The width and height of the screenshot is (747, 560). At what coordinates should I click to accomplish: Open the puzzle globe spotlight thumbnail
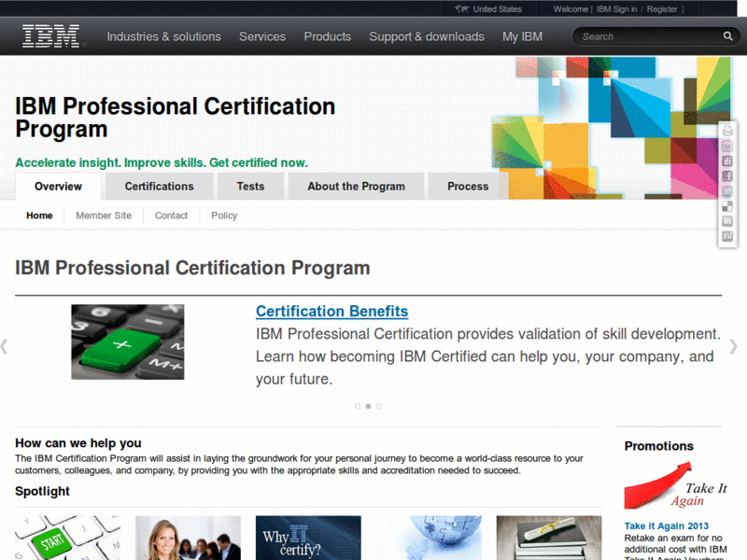[429, 538]
